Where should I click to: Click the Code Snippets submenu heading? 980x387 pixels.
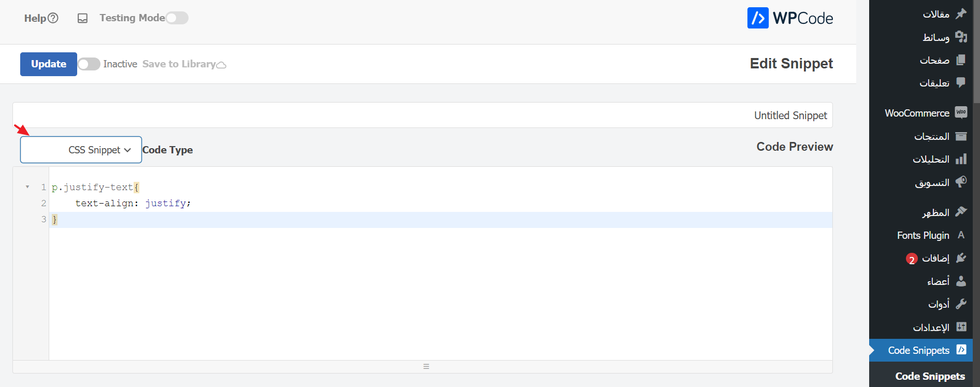930,376
